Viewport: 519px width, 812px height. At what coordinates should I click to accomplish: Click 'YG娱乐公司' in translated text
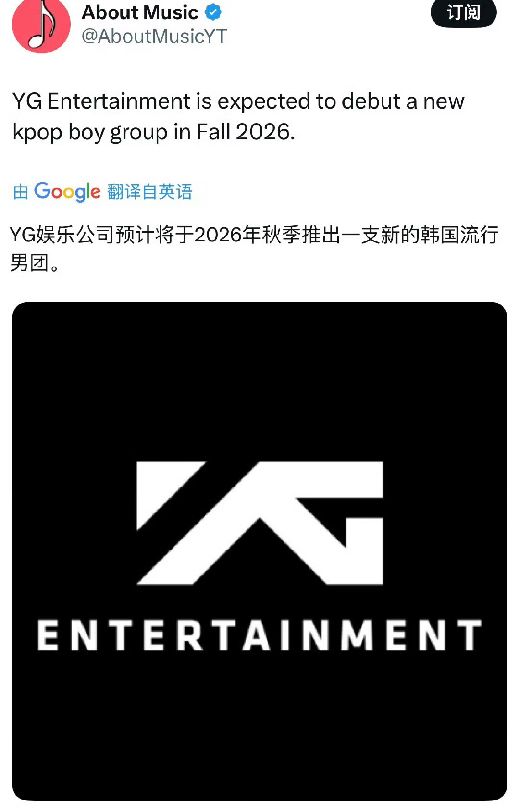[62, 235]
